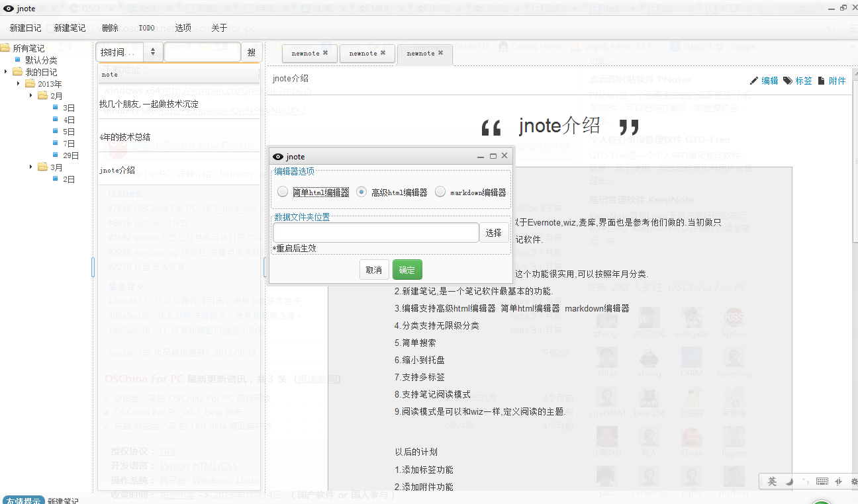Maximize the jnote options dialog
This screenshot has height=504, width=858.
click(x=493, y=156)
